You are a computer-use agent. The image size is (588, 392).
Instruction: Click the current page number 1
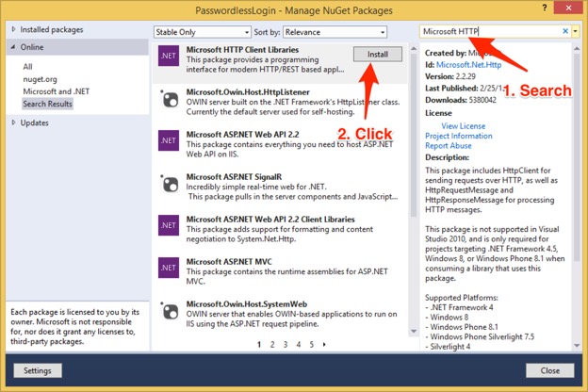(x=259, y=344)
